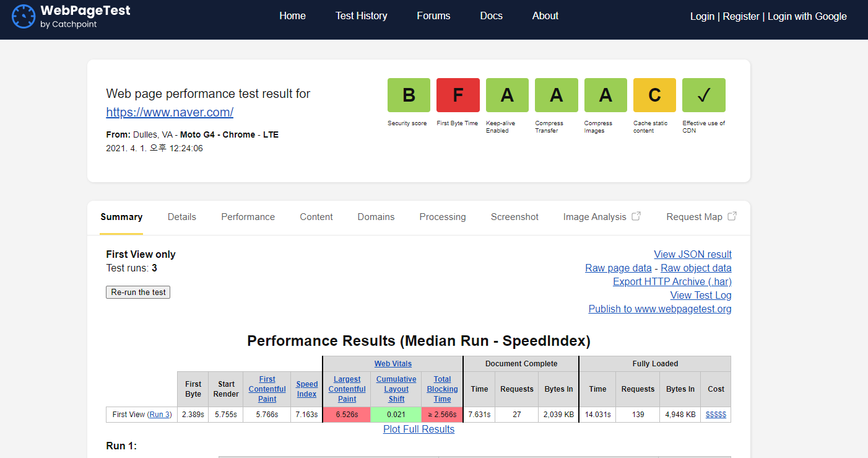Open the Request Map tab
868x458 pixels.
[x=695, y=217]
